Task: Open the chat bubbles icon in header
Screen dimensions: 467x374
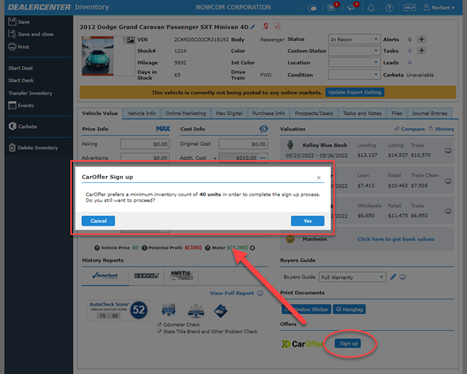Action: tap(312, 8)
